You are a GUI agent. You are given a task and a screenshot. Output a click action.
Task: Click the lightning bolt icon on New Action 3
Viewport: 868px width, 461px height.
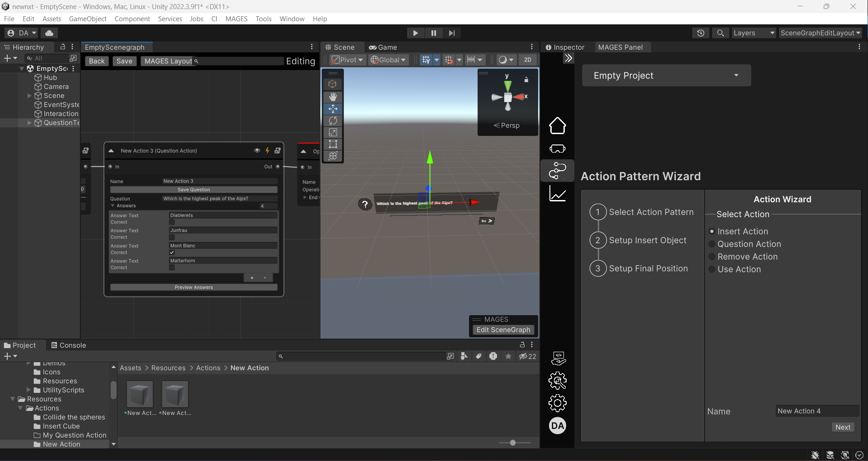pyautogui.click(x=267, y=150)
